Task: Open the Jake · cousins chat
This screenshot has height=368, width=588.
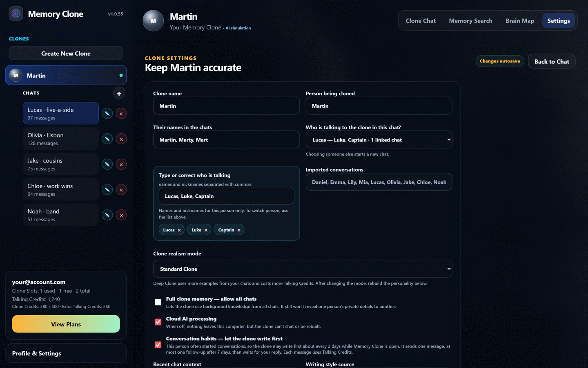Action: tap(60, 164)
